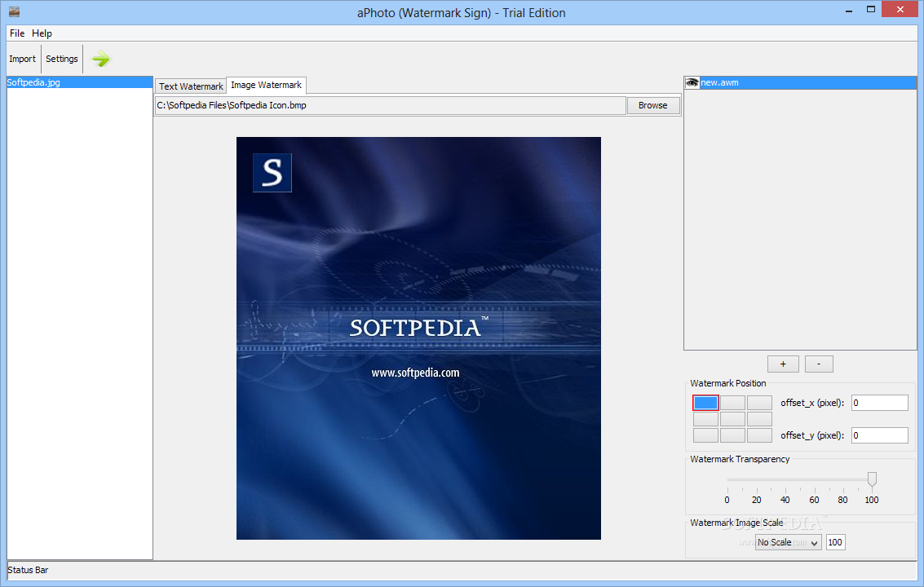Click the offset_x pixel input field
This screenshot has width=924, height=587.
point(880,403)
